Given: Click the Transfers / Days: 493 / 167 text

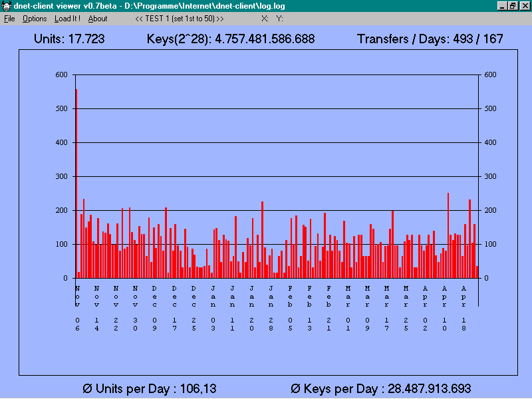Looking at the screenshot, I should click(430, 39).
